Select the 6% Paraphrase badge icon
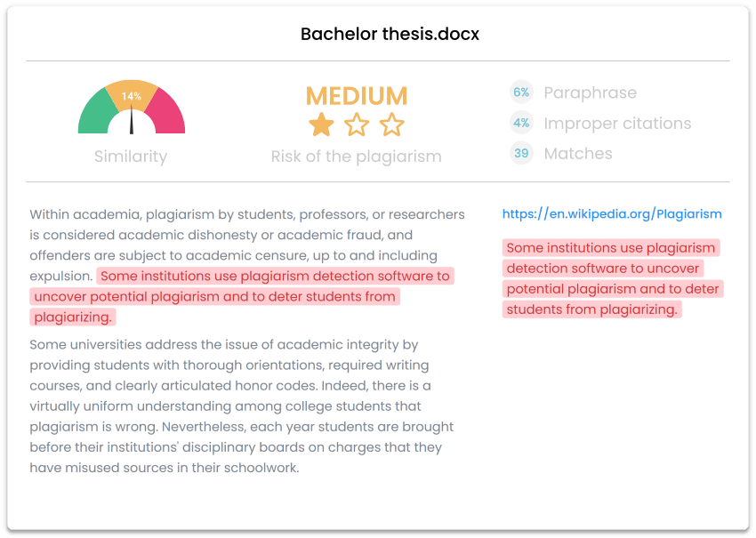This screenshot has height=538, width=756. pos(521,92)
